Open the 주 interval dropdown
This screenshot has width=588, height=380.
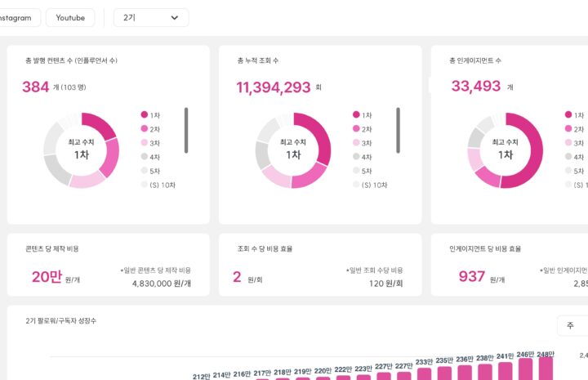(x=572, y=325)
